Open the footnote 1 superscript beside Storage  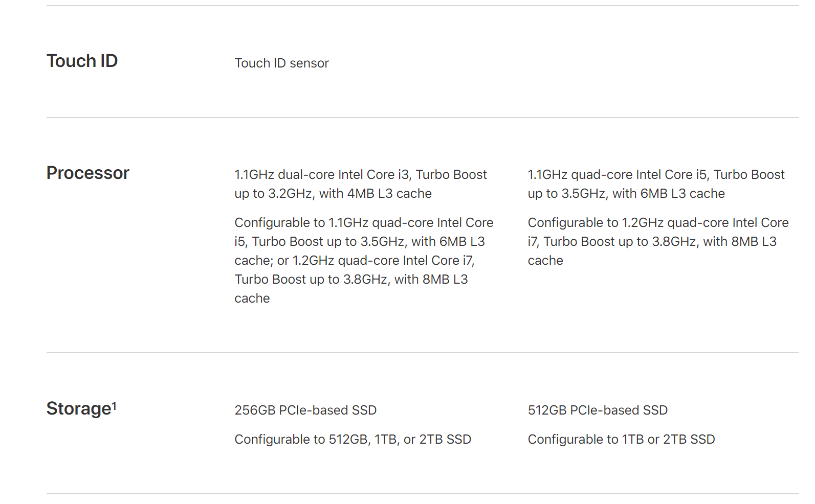point(114,406)
